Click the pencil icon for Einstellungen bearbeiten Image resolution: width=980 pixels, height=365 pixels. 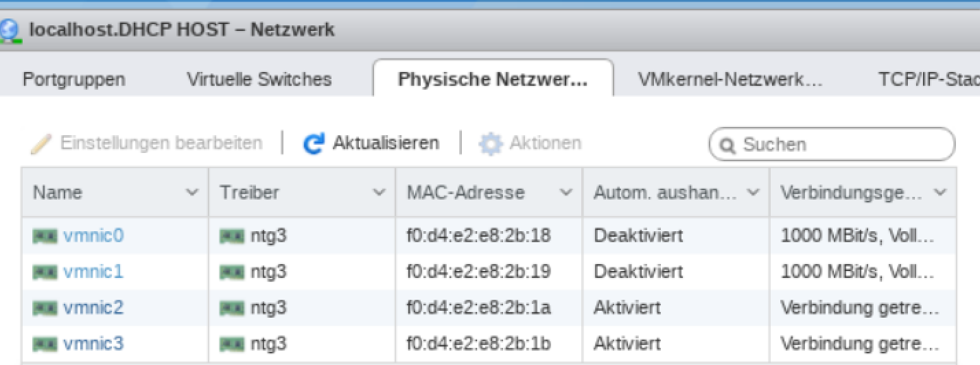pyautogui.click(x=42, y=143)
